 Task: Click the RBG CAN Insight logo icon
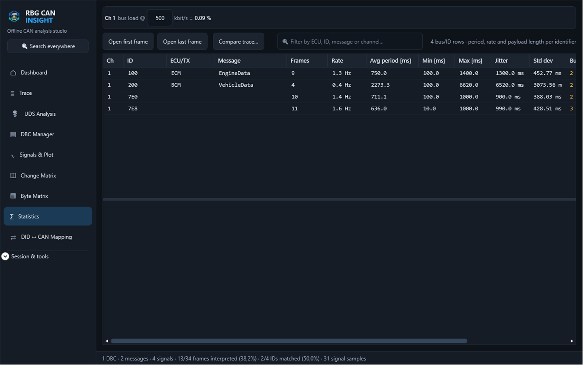14,16
